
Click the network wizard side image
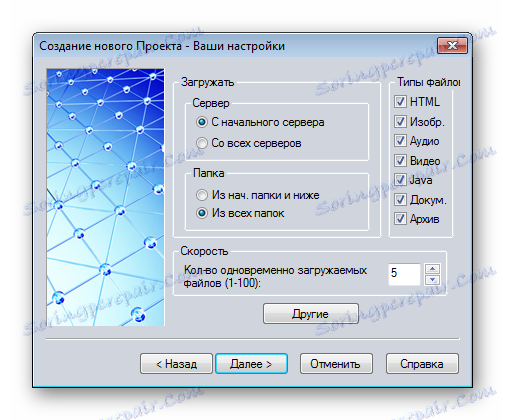click(x=105, y=197)
